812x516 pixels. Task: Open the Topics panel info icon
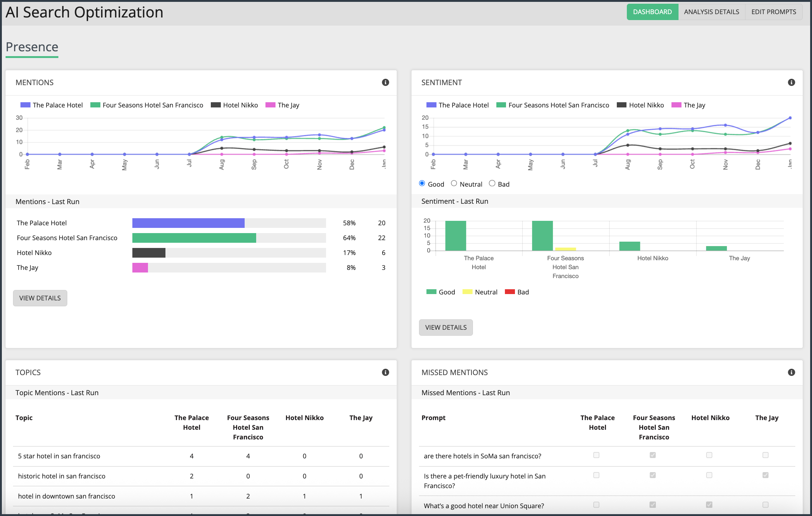(x=385, y=373)
